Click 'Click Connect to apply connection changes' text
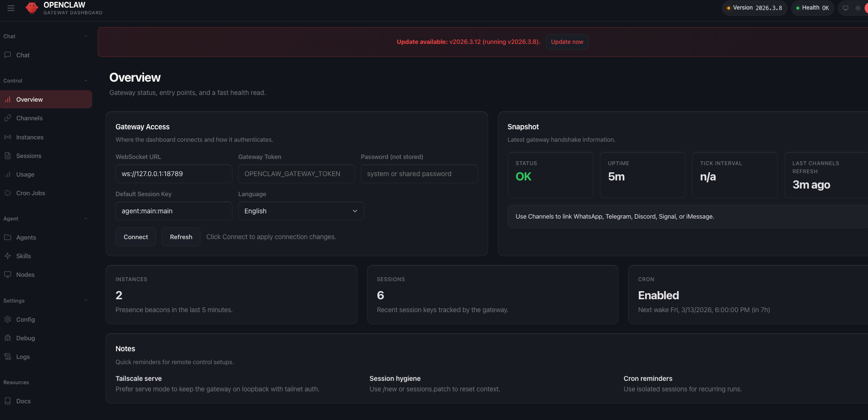 pos(271,237)
